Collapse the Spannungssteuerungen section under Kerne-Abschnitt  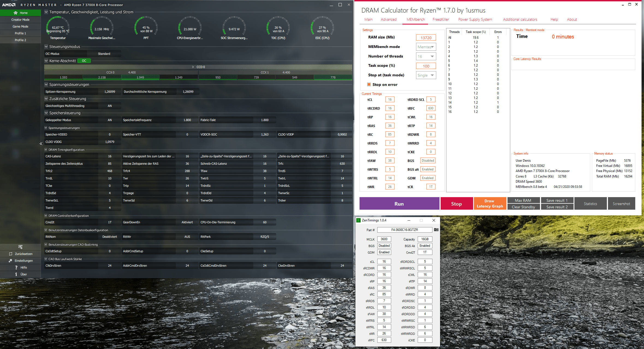coord(46,85)
